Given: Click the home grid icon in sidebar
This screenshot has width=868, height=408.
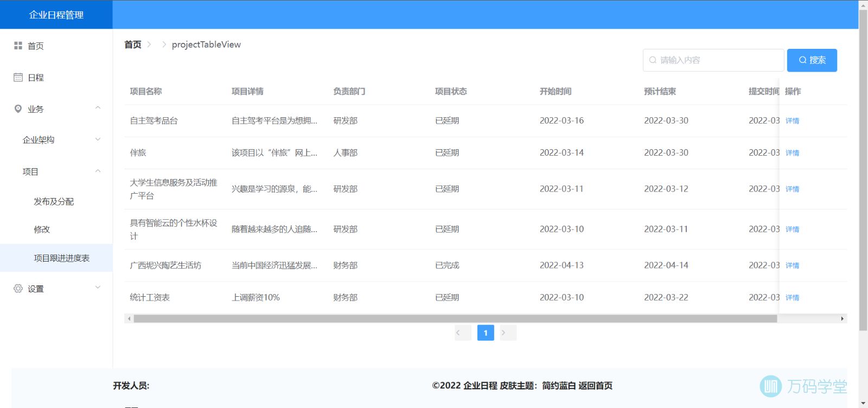Looking at the screenshot, I should [18, 46].
